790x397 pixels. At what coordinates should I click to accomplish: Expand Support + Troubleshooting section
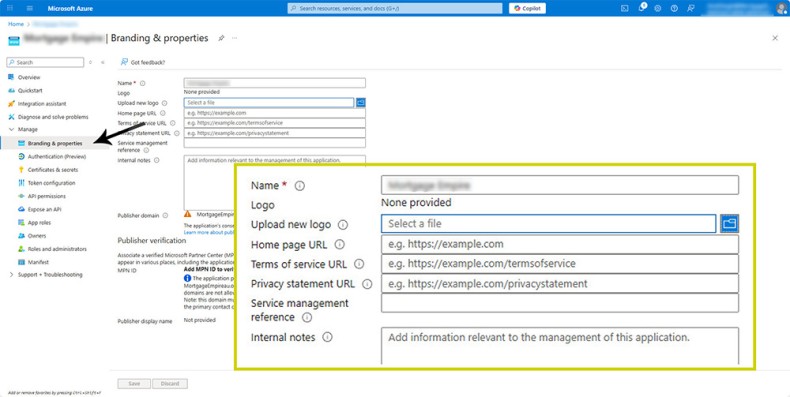(12, 275)
